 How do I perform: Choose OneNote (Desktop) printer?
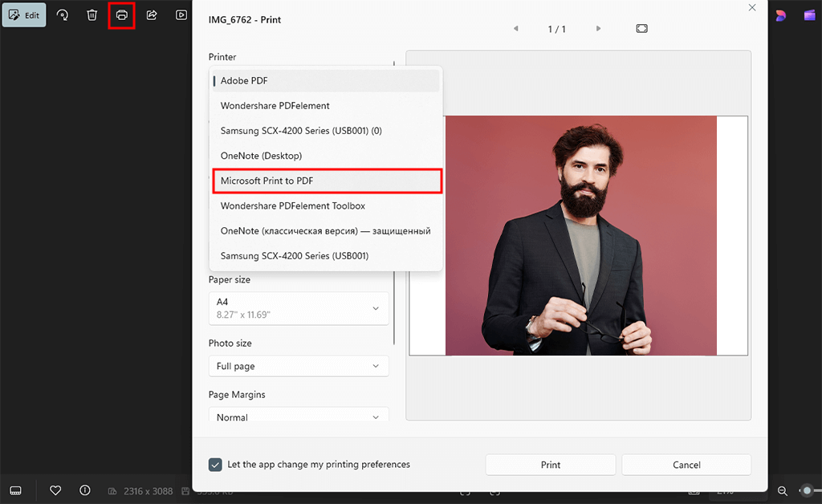pyautogui.click(x=326, y=156)
